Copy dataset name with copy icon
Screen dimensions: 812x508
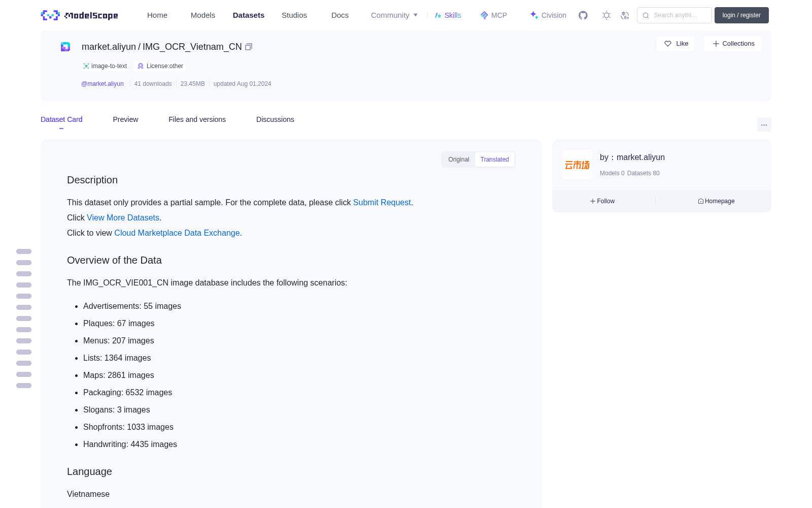[249, 47]
